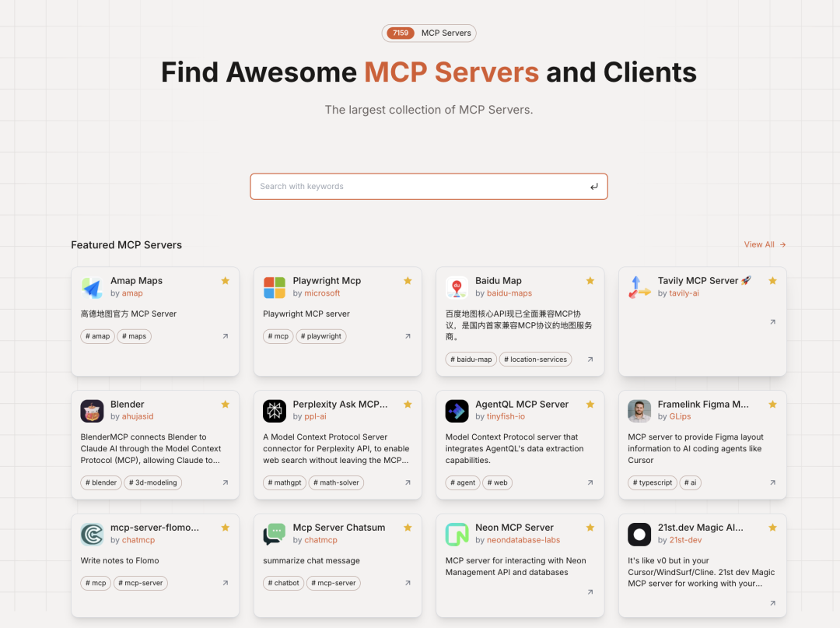
Task: Click the Perplexity Ask MCP... title
Action: pos(340,405)
